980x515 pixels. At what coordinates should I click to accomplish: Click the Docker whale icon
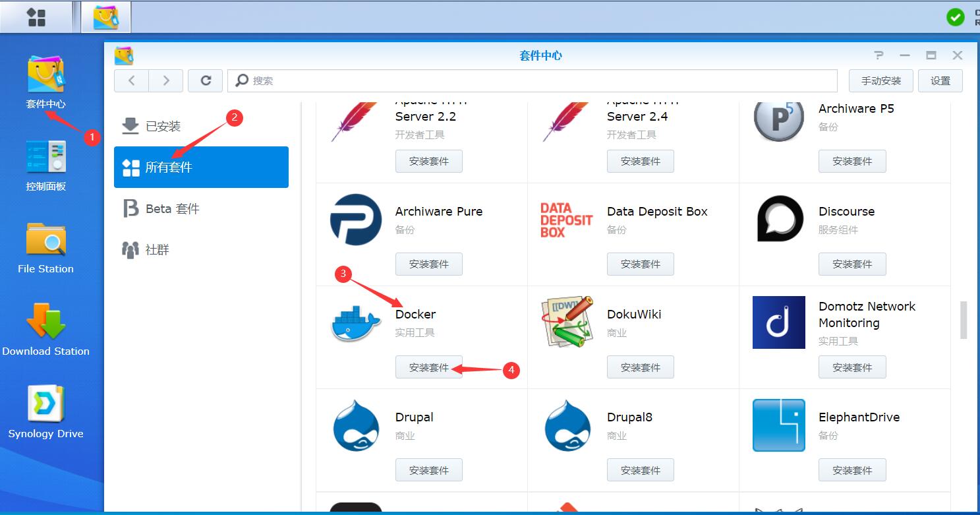click(356, 323)
